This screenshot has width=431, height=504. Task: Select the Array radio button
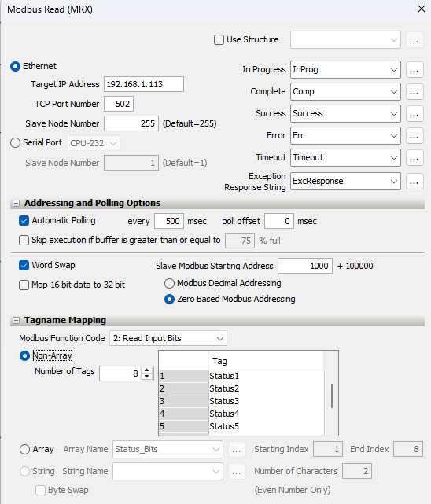(24, 450)
